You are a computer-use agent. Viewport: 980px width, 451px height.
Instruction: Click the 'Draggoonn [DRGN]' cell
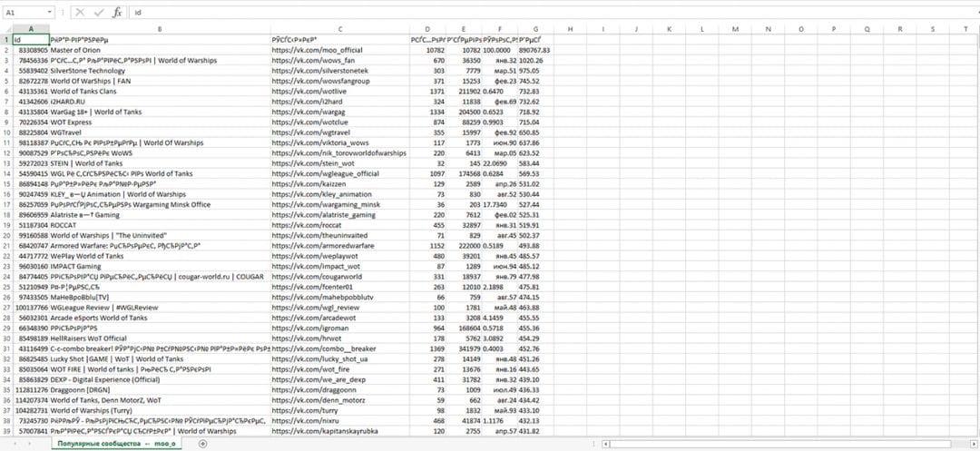pyautogui.click(x=160, y=390)
